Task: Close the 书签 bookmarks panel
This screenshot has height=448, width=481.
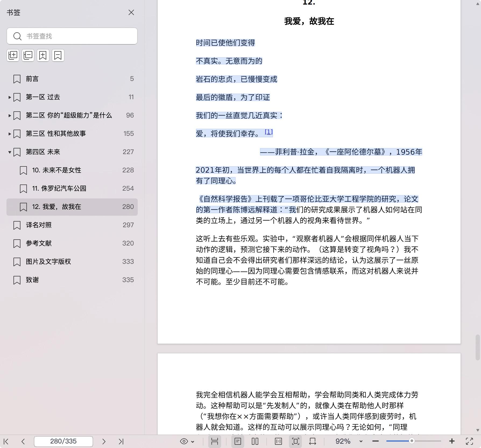Action: 131,13
